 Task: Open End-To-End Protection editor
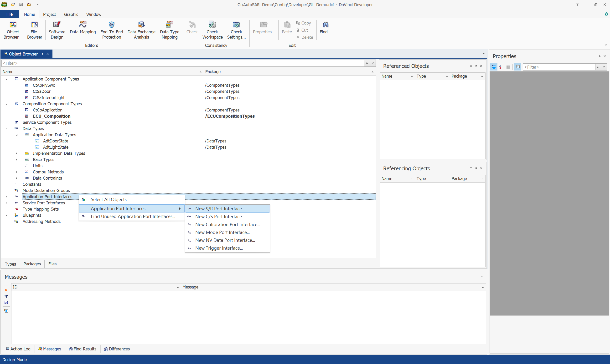(x=111, y=30)
